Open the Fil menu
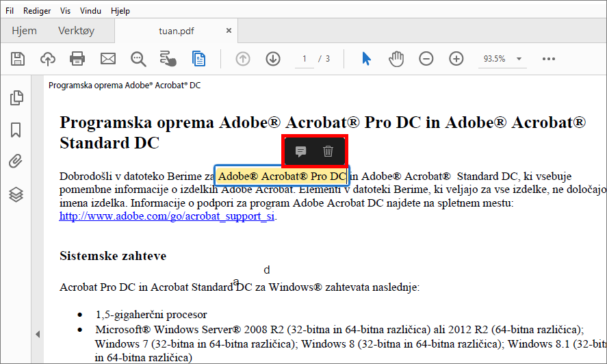The image size is (607, 364). point(10,11)
